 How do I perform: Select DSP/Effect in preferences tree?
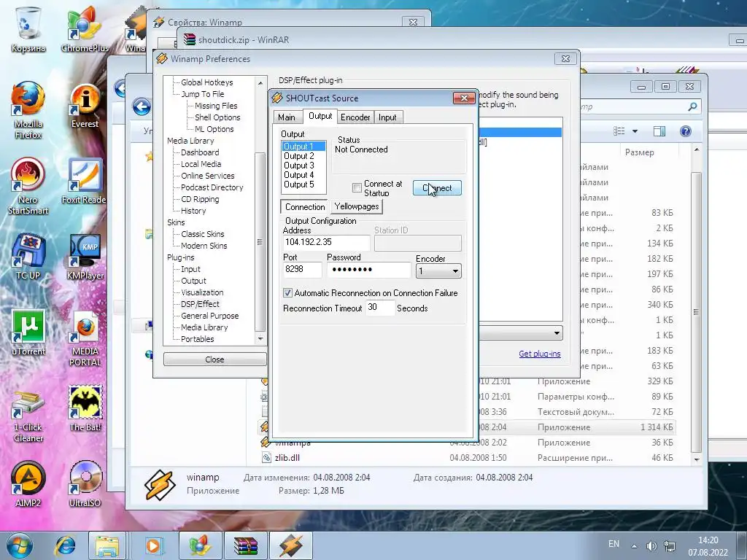(x=200, y=304)
